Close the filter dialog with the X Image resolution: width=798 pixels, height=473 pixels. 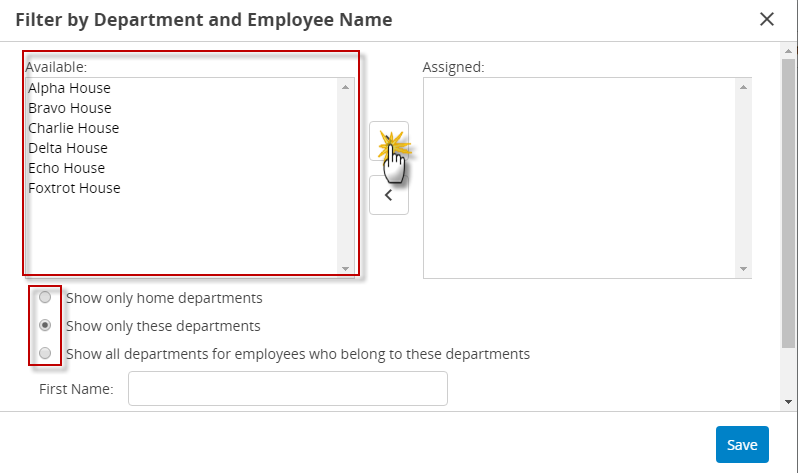pyautogui.click(x=766, y=19)
